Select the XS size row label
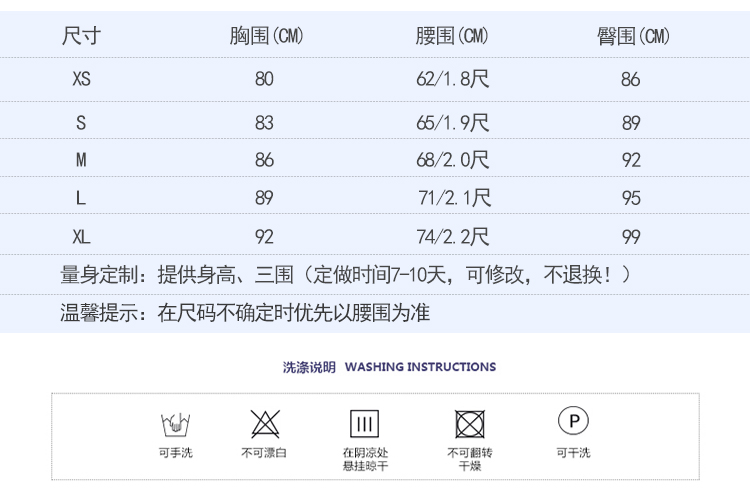The image size is (750, 501). point(81,79)
